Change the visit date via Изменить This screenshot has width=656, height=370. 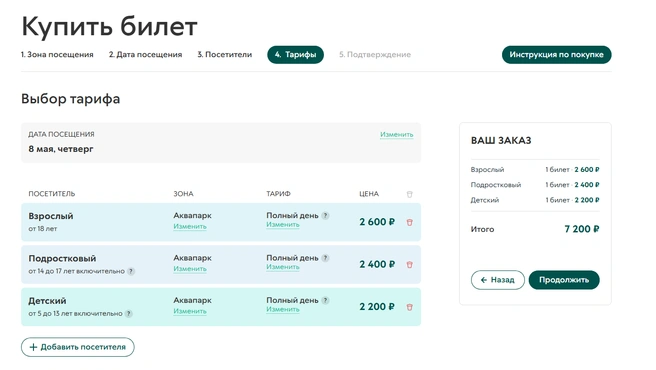point(397,134)
